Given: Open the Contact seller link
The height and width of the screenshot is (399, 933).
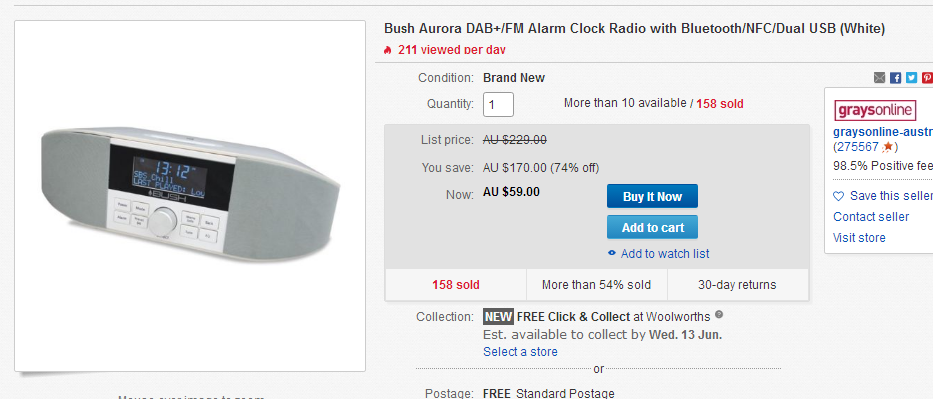Looking at the screenshot, I should [871, 216].
